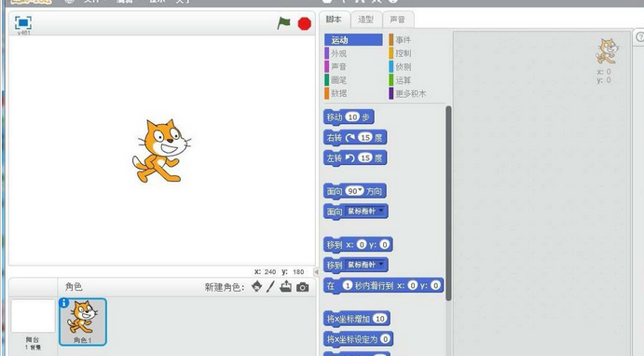Switch to the 声音 sounds tab
This screenshot has height=356, width=644.
click(x=397, y=20)
